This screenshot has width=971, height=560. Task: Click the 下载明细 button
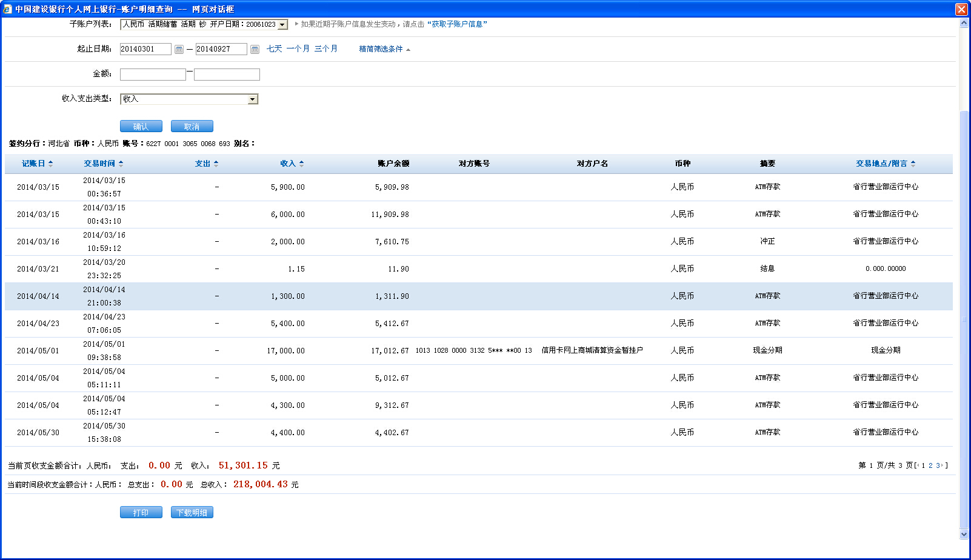pos(192,513)
